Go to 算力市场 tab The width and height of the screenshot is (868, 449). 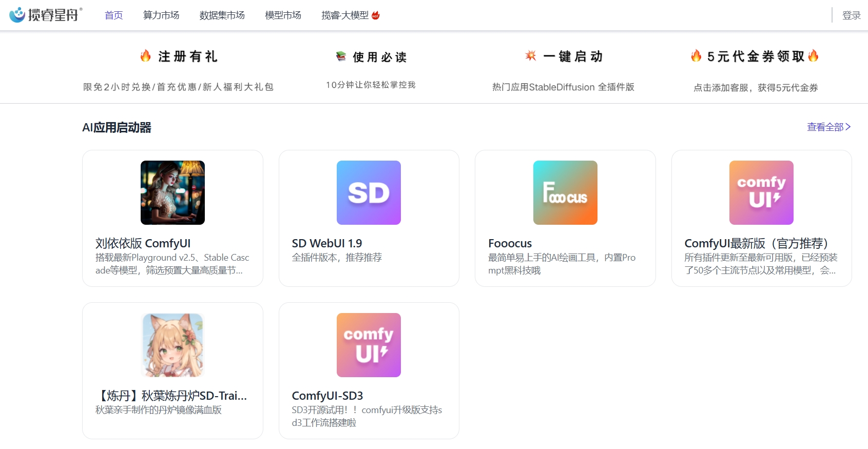click(161, 15)
